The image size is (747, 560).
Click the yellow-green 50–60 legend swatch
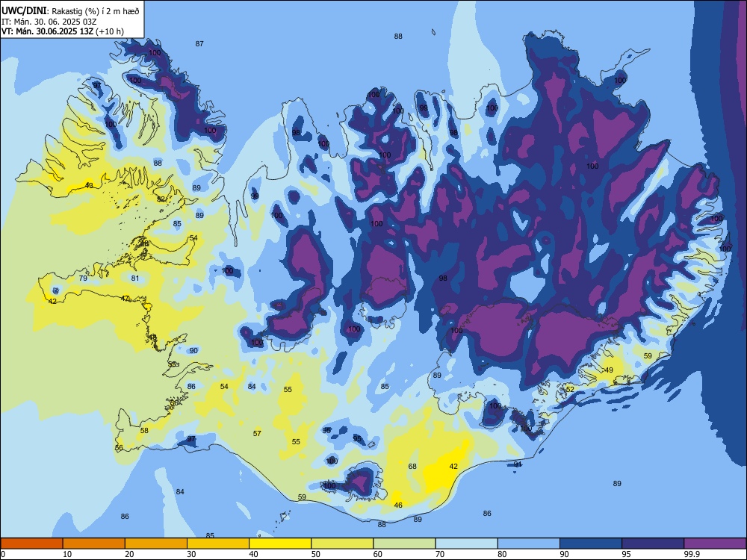(342, 544)
